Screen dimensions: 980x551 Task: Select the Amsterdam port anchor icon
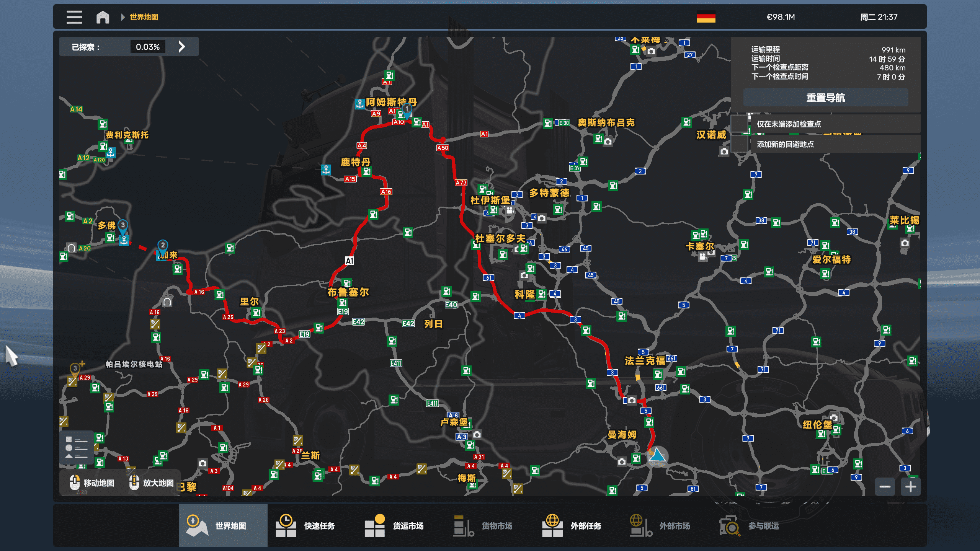tap(359, 103)
